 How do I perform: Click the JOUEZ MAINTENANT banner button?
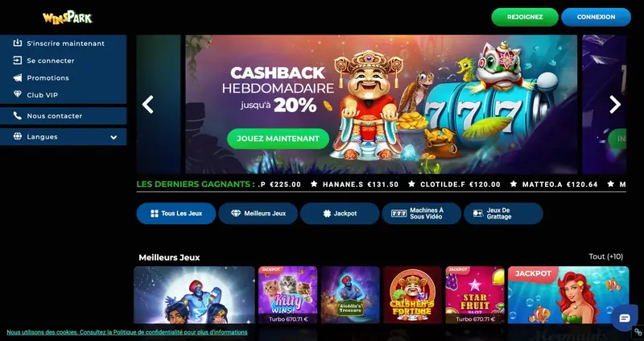point(278,139)
